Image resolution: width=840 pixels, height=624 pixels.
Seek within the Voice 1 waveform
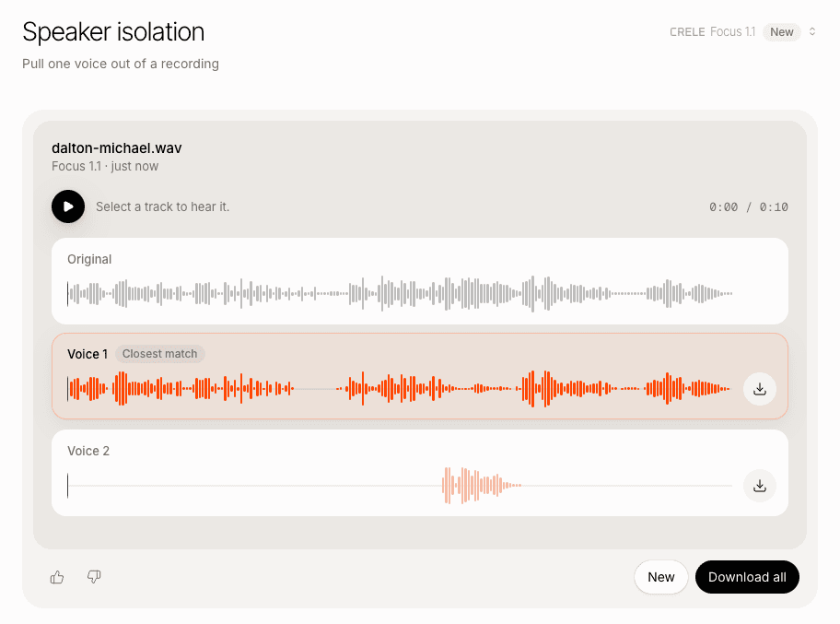(400, 389)
